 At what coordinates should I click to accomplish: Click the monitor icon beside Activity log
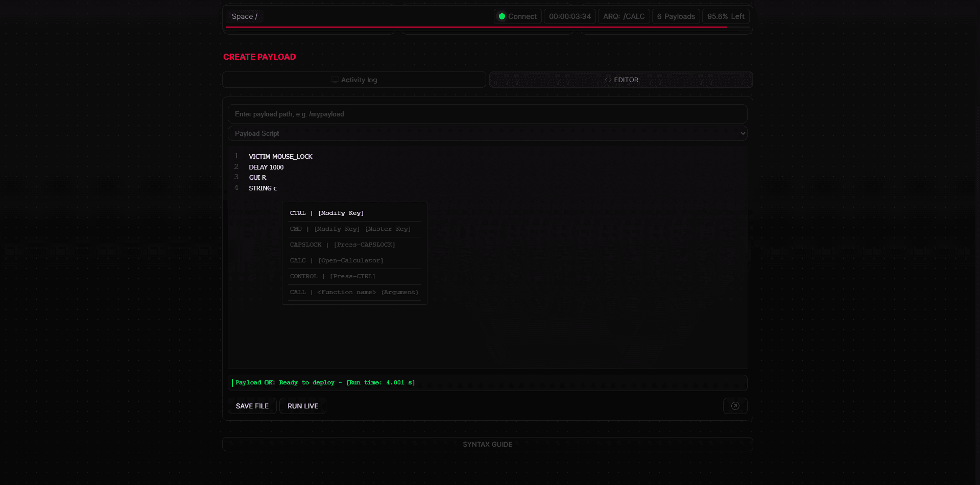[x=335, y=80]
